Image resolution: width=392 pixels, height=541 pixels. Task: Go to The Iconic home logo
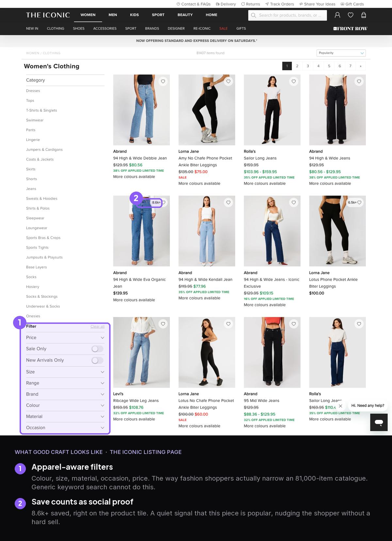coord(48,15)
